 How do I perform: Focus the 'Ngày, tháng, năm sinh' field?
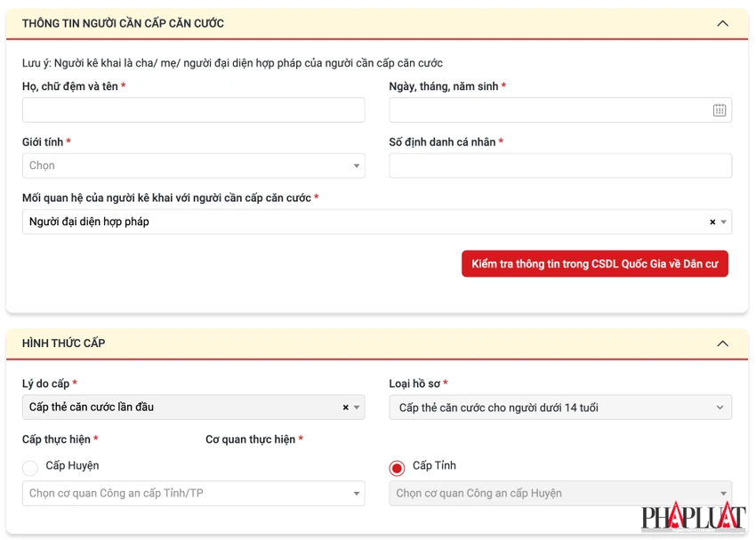[x=560, y=110]
